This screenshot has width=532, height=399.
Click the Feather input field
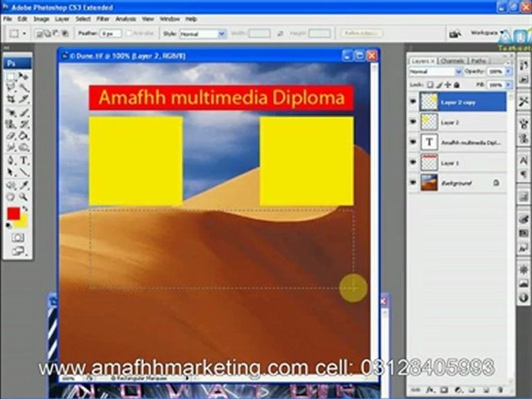point(110,34)
